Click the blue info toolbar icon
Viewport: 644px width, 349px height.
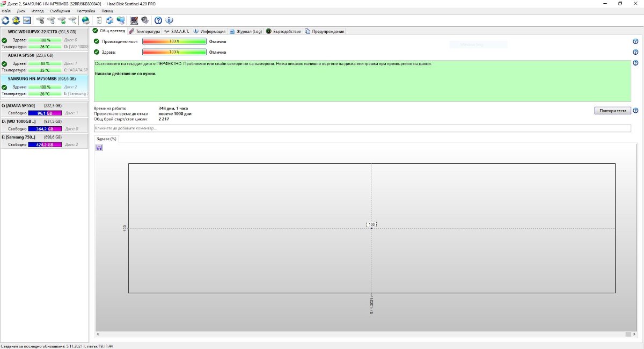point(169,20)
